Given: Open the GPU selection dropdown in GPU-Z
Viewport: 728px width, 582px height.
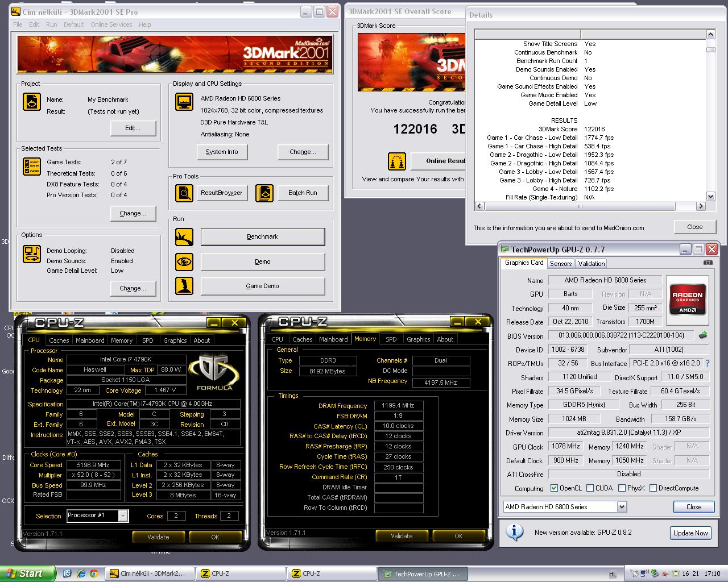Looking at the screenshot, I should (x=622, y=506).
